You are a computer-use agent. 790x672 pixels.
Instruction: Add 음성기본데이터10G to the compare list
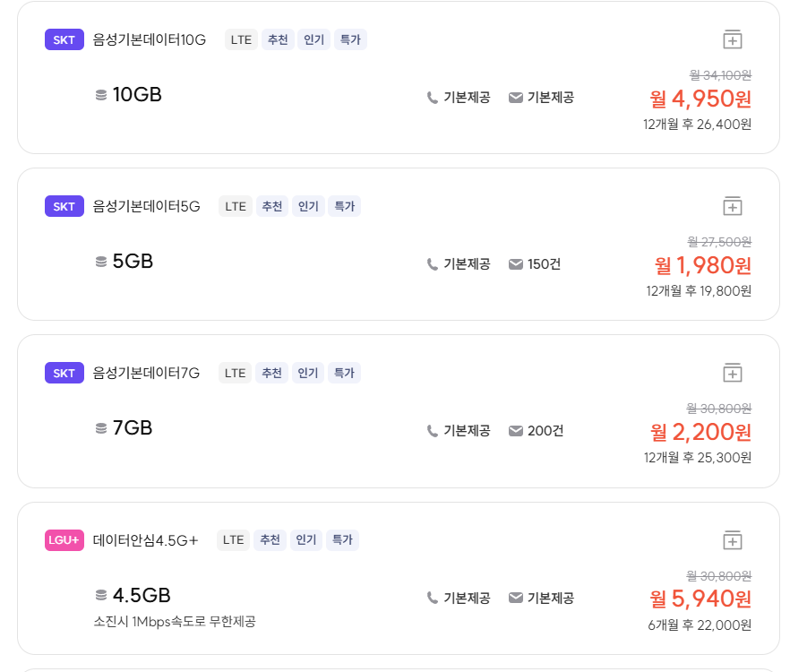[x=733, y=39]
